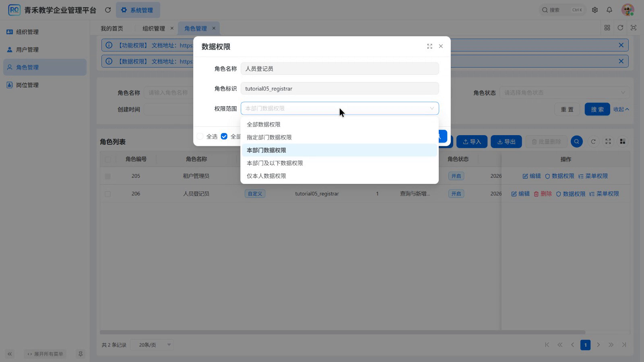
Task: Maximize the 数据权限 dialog
Action: (429, 47)
